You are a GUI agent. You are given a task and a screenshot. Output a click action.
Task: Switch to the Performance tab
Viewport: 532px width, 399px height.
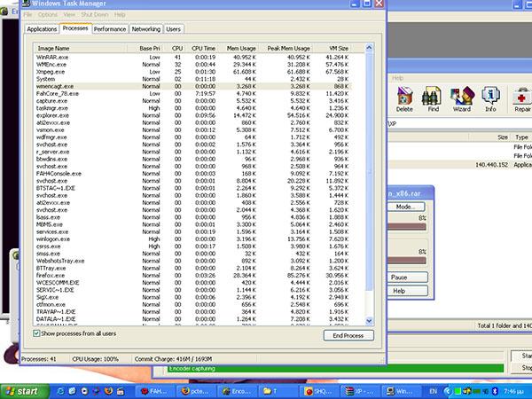point(110,29)
